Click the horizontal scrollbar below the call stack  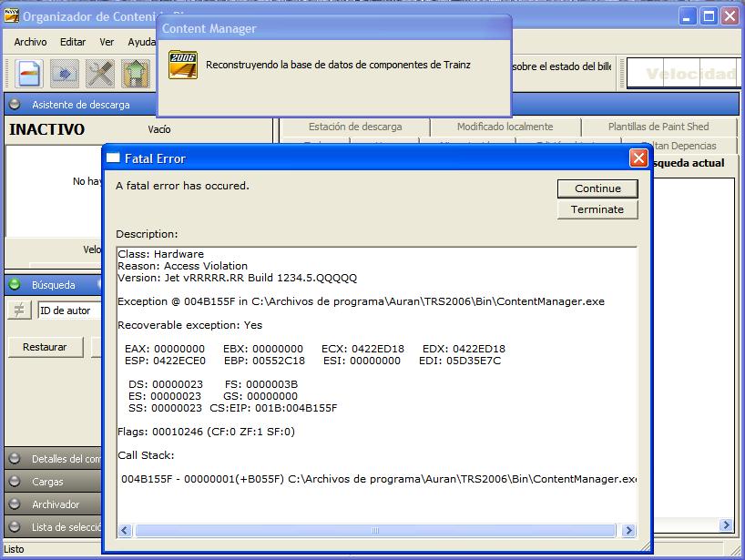pyautogui.click(x=373, y=531)
